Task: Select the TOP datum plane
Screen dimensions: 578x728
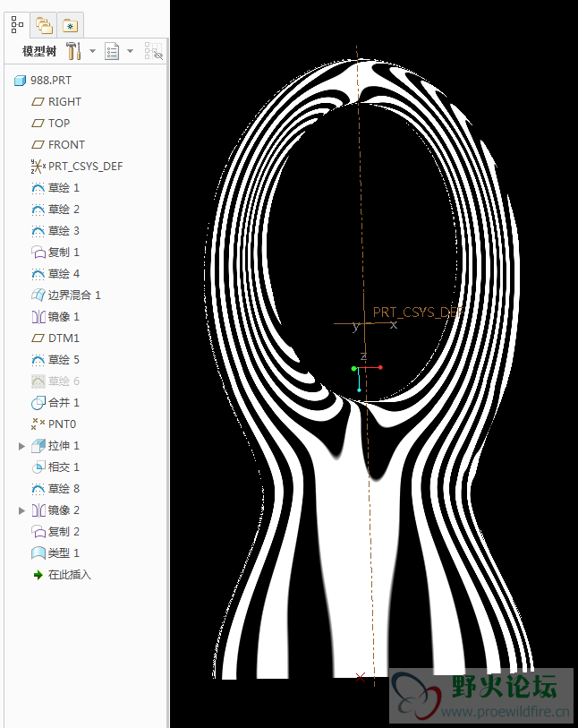Action: point(51,123)
